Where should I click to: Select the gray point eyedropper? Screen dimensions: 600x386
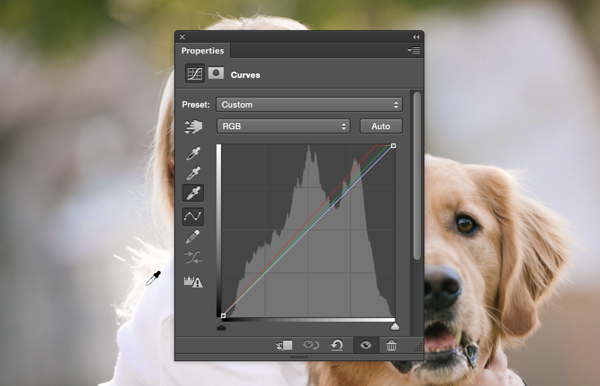193,173
